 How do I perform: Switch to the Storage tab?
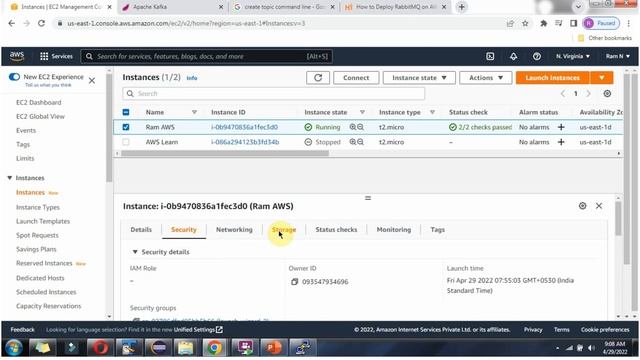click(x=284, y=230)
